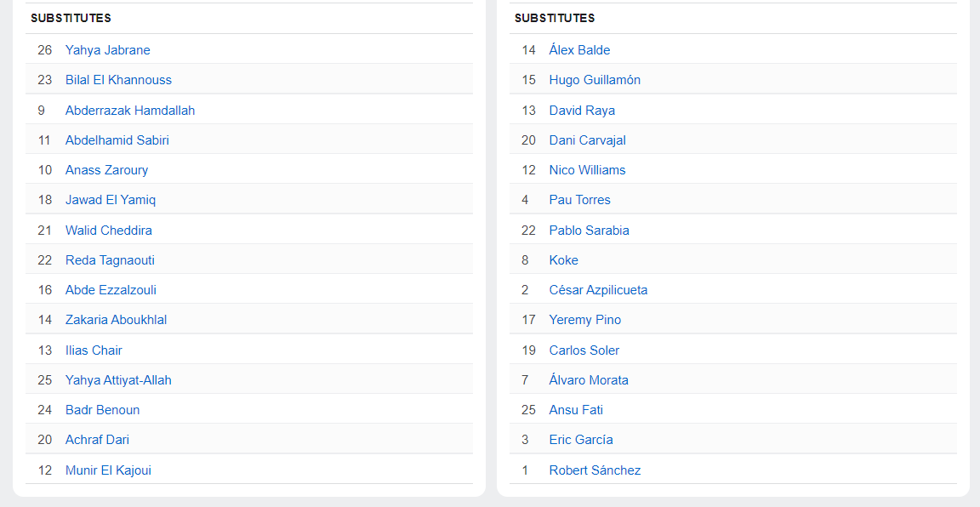Open Hugo Guillamón's player page
Image resolution: width=980 pixels, height=507 pixels.
pyautogui.click(x=595, y=80)
